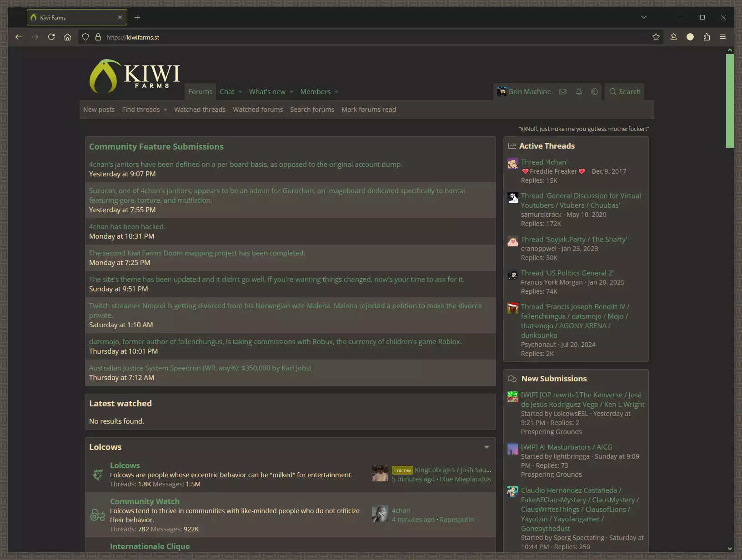Click the page vertical scrollbar thumb
This screenshot has height=560, width=742.
[730, 100]
